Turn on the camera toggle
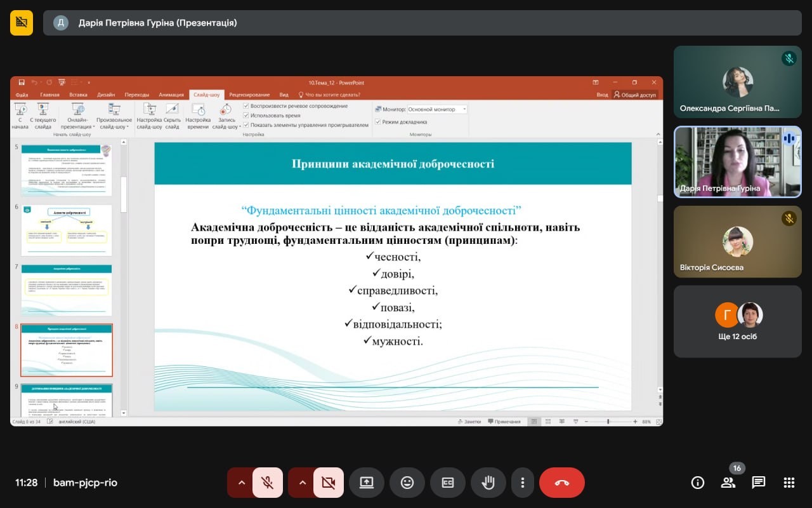 (329, 483)
